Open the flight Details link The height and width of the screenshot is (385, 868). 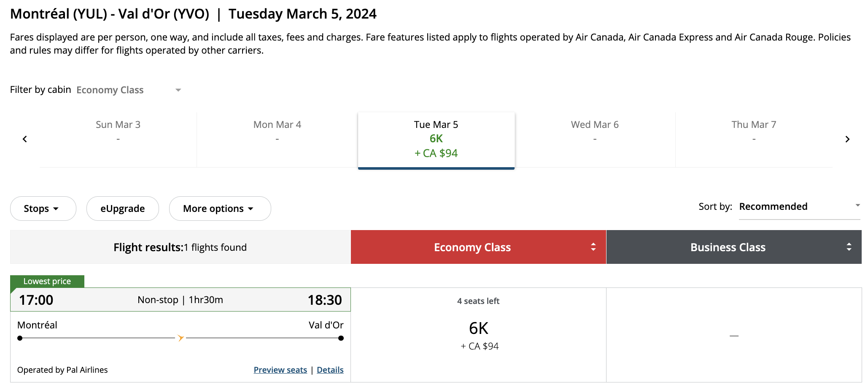pyautogui.click(x=330, y=370)
